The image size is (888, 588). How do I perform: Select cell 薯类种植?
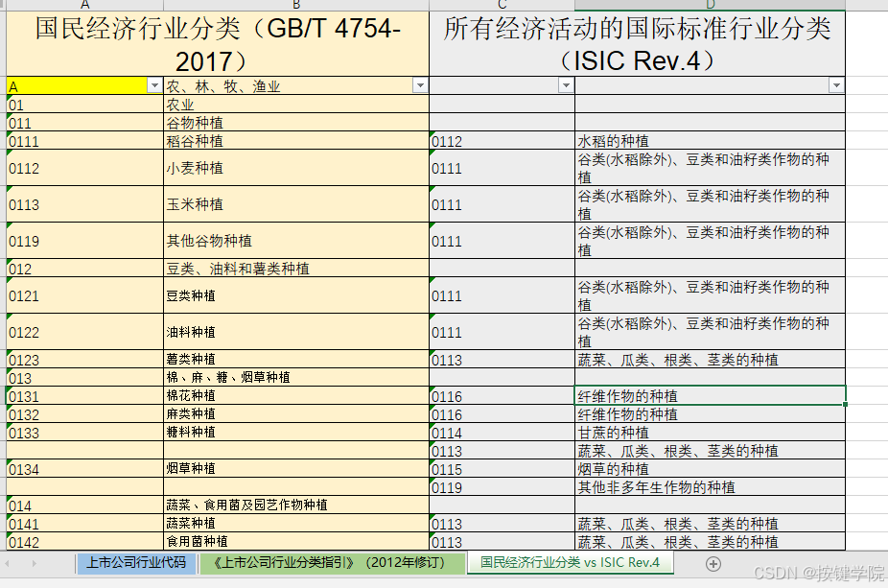point(296,359)
